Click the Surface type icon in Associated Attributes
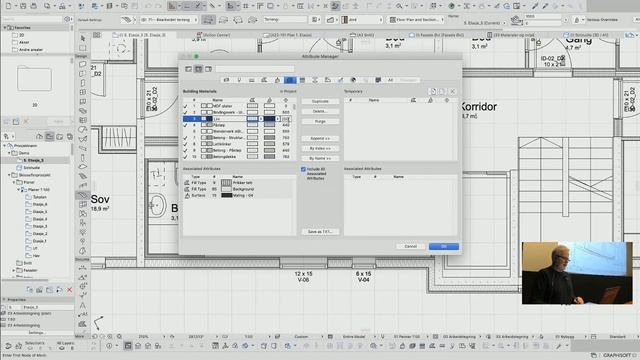640x360 pixels. [x=187, y=196]
